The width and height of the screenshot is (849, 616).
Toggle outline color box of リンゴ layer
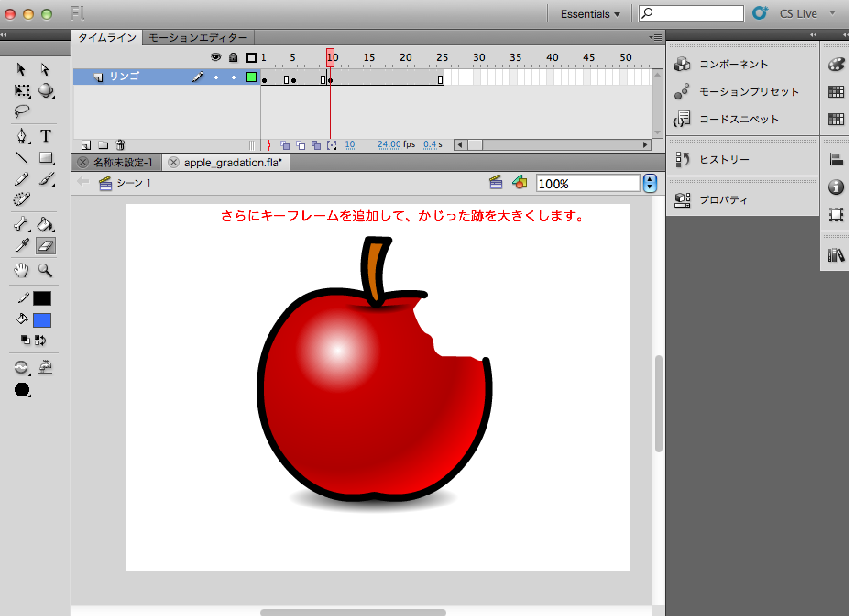pyautogui.click(x=251, y=77)
